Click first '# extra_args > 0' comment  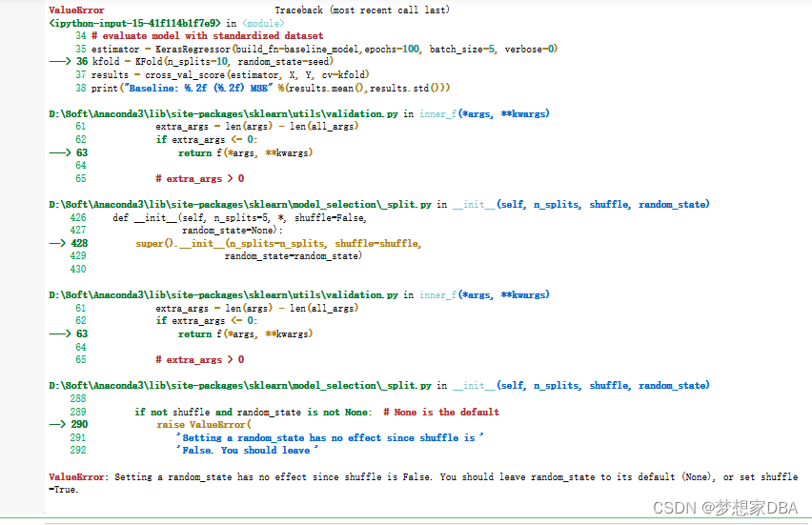tap(200, 178)
